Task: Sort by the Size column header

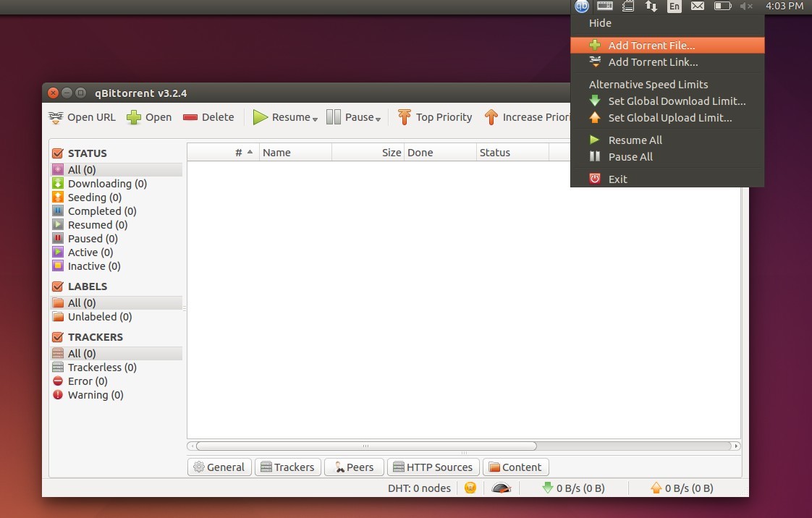Action: coord(368,153)
